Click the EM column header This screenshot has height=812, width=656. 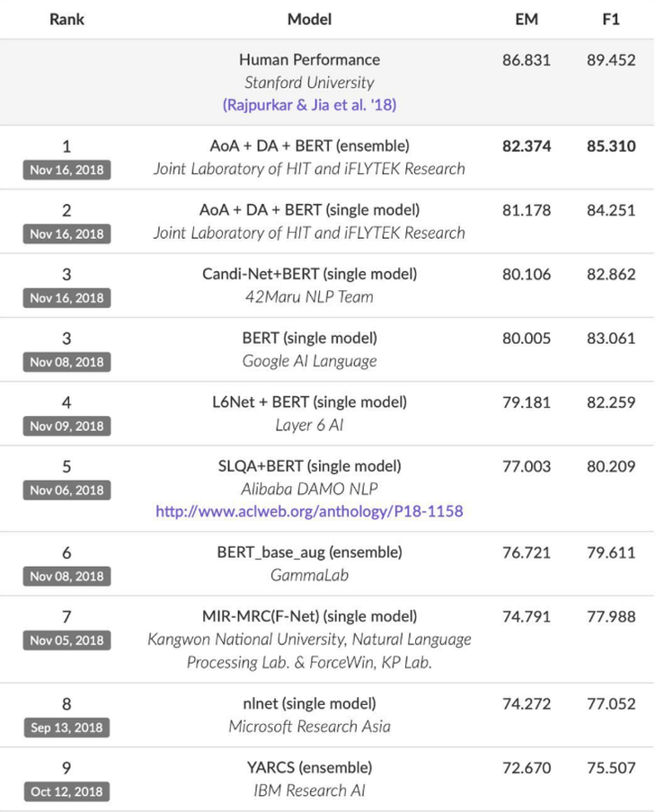tap(527, 20)
